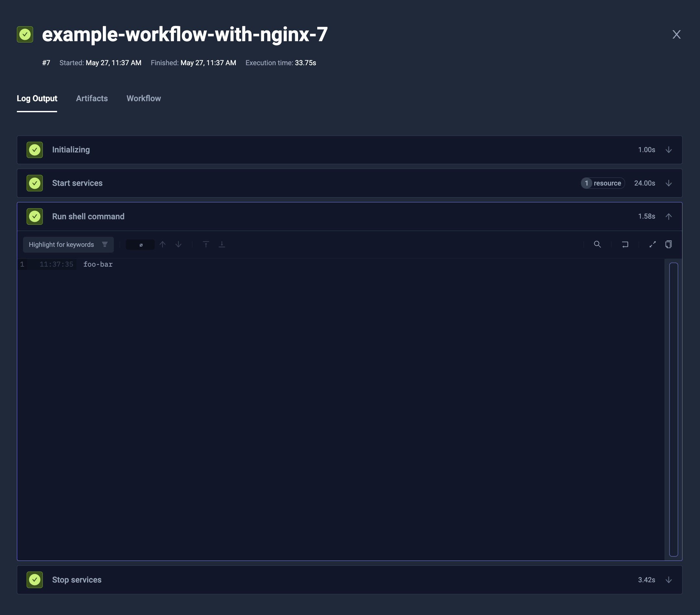This screenshot has height=615, width=700.
Task: Click the Log Output tab
Action: [37, 98]
